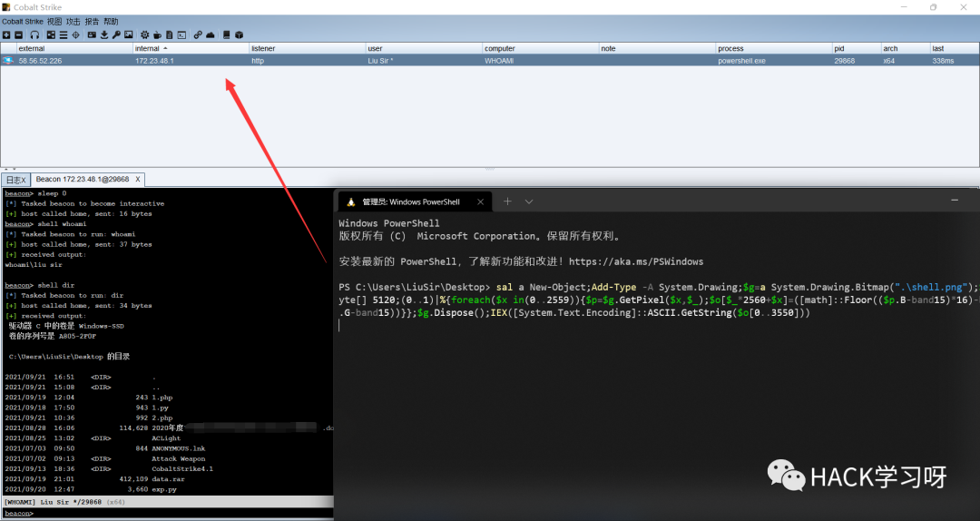980x521 pixels.
Task: Sort sessions by computer column
Action: pyautogui.click(x=541, y=48)
